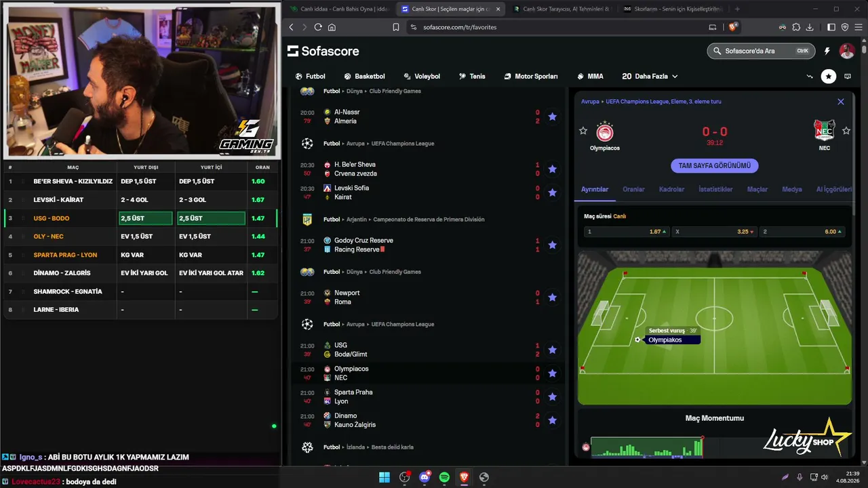Unfavorite the Godoy Cruz Reserve match

pyautogui.click(x=552, y=245)
